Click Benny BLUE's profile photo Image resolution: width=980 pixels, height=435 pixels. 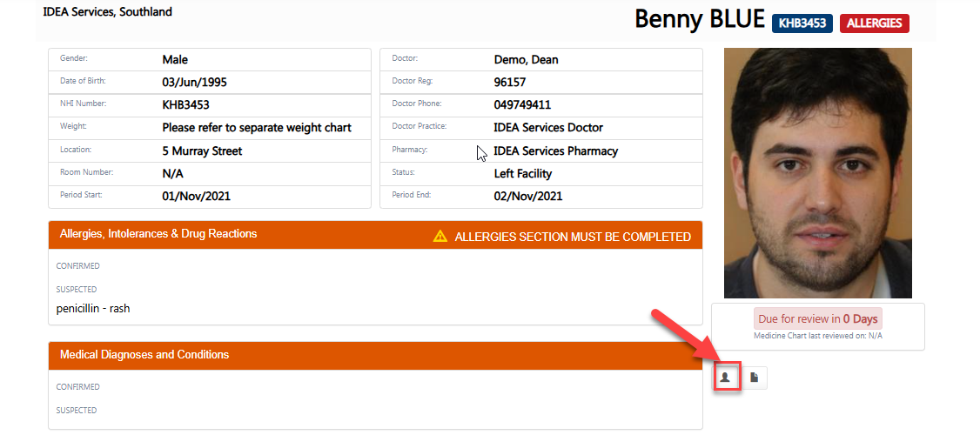pos(817,173)
